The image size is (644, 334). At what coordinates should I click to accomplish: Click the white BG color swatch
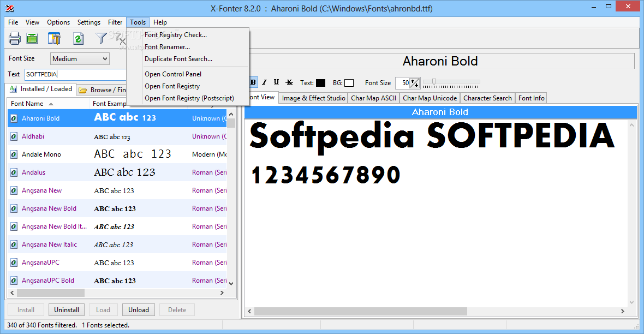tap(349, 83)
